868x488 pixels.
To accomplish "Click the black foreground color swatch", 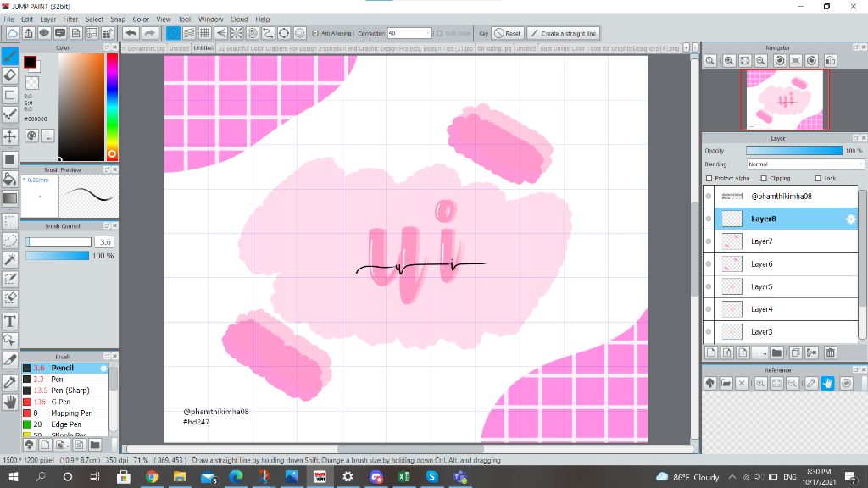I will tap(30, 62).
